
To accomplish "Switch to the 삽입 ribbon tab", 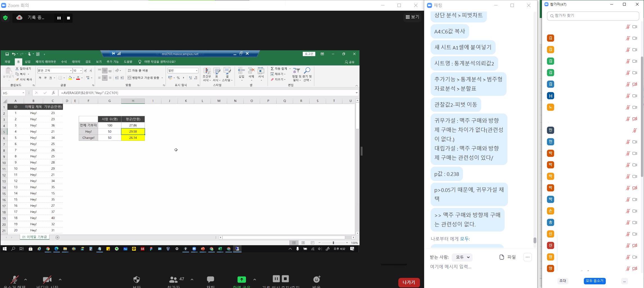I will click(28, 62).
